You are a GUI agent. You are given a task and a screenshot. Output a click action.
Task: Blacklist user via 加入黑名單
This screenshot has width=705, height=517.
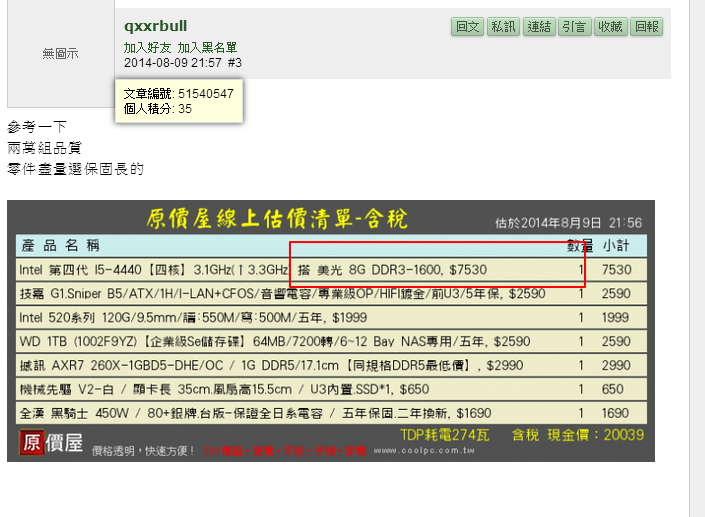(x=207, y=47)
